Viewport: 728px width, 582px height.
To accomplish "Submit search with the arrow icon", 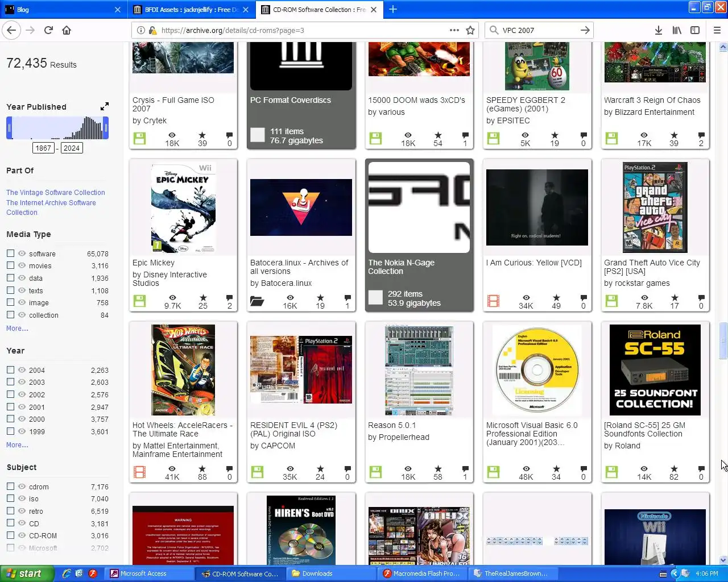I will 585,30.
